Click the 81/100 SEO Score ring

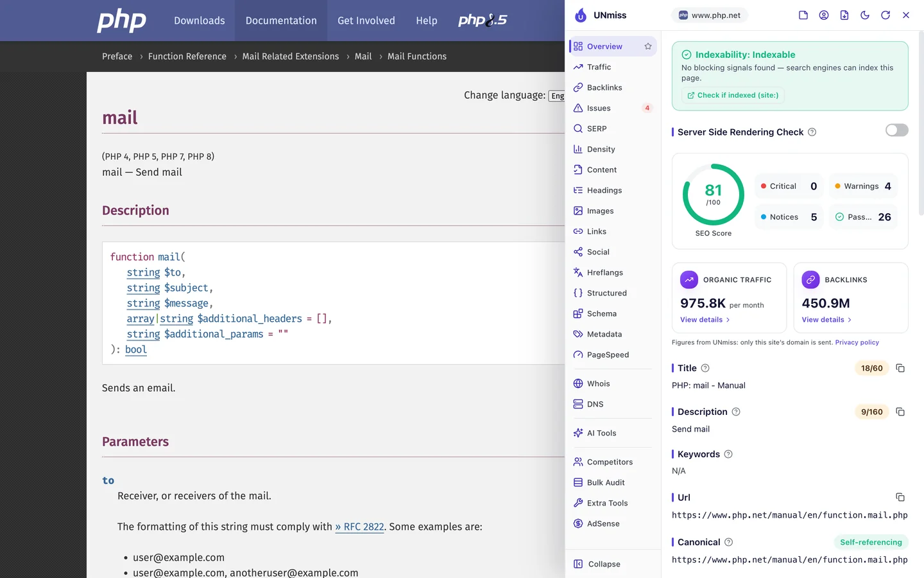click(714, 195)
